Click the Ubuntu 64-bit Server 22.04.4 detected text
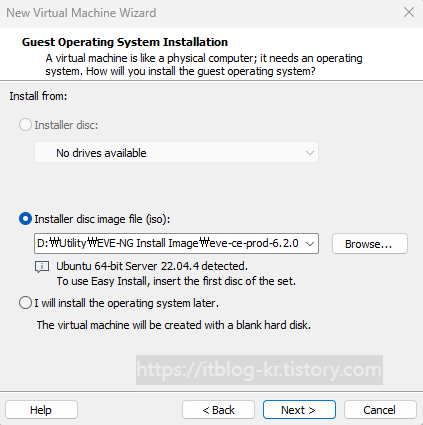 (x=152, y=266)
